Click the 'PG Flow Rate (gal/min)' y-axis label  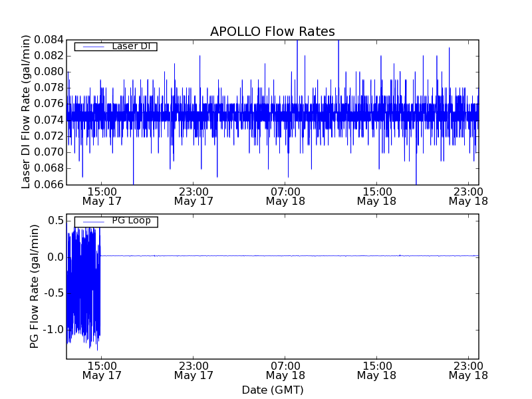coord(35,286)
